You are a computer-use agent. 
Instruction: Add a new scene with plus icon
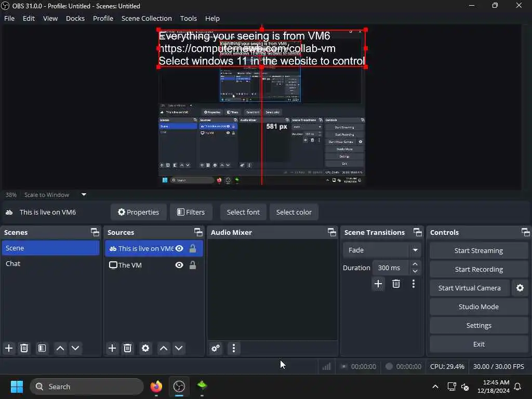click(x=9, y=348)
